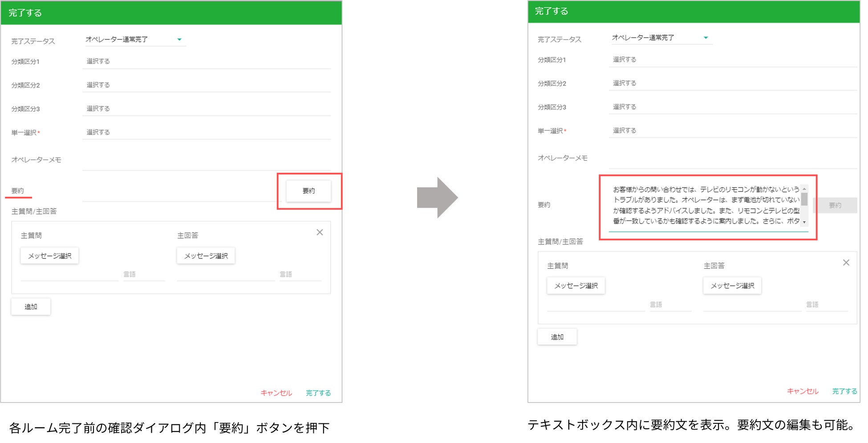Click 追加 button in the left dialog
868x443 pixels.
pyautogui.click(x=31, y=307)
